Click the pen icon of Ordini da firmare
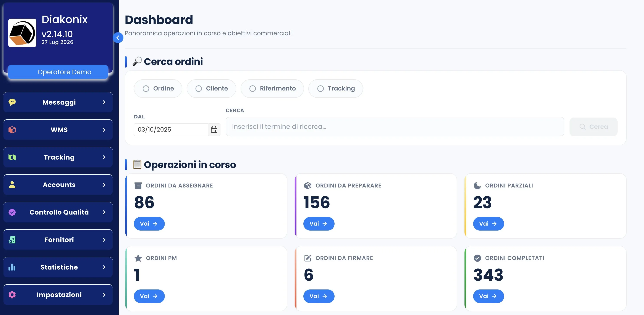644x315 pixels. tap(307, 258)
